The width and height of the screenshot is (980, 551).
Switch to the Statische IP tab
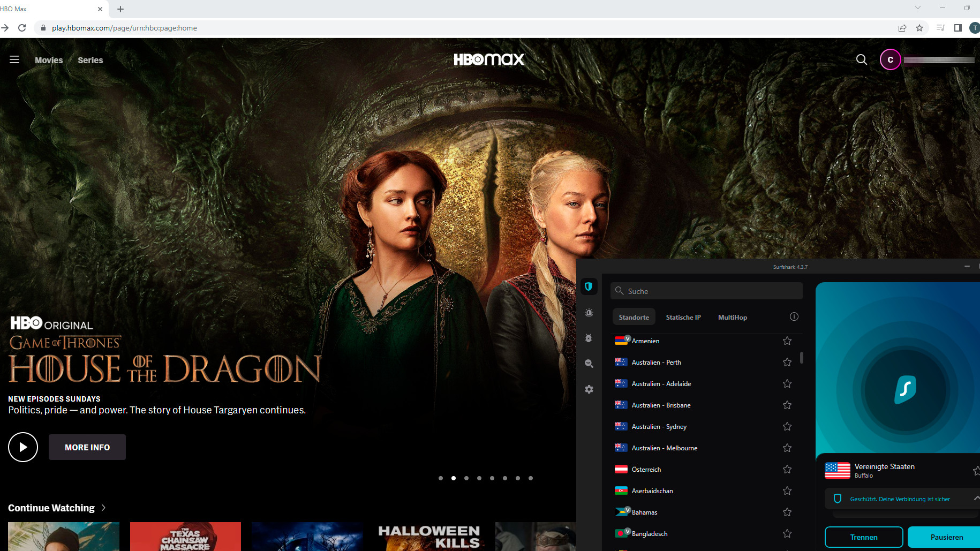coord(683,318)
